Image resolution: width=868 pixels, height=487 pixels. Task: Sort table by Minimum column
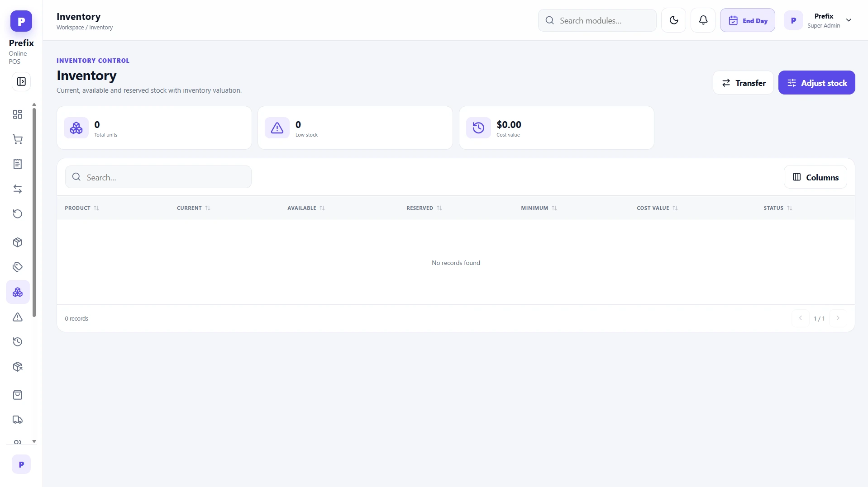pos(539,208)
